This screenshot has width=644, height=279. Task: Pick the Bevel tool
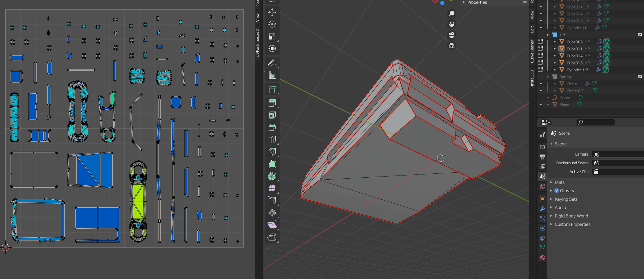click(272, 127)
